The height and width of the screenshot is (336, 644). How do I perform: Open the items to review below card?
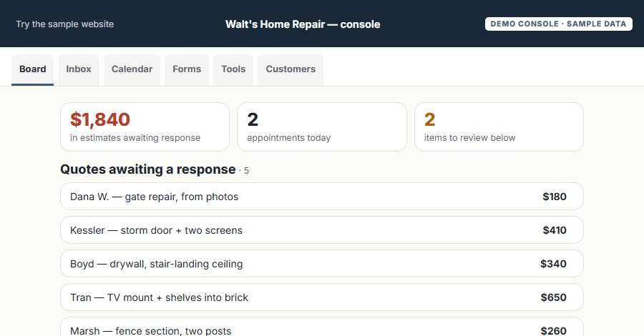click(499, 127)
